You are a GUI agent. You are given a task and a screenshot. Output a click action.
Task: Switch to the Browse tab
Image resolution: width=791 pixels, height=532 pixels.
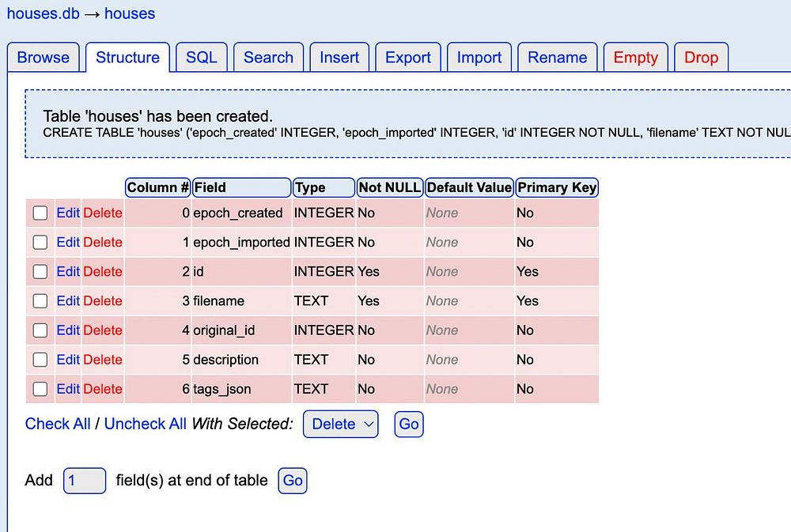tap(44, 58)
